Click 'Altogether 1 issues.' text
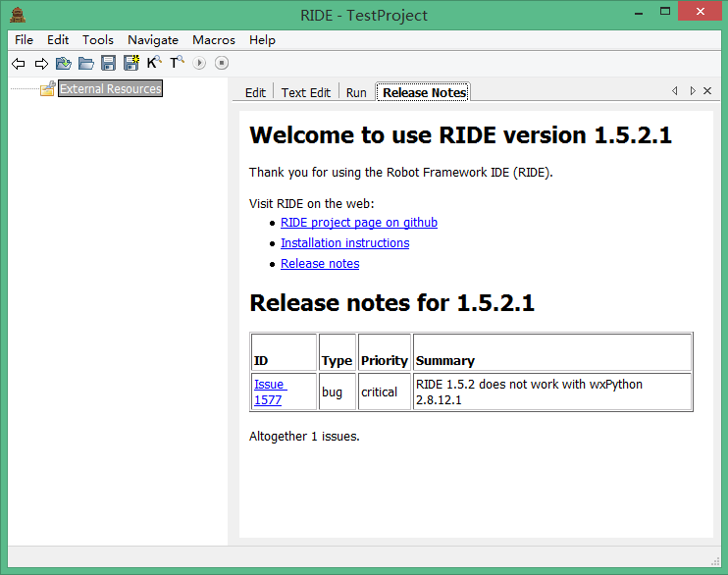Image resolution: width=728 pixels, height=575 pixels. (304, 436)
